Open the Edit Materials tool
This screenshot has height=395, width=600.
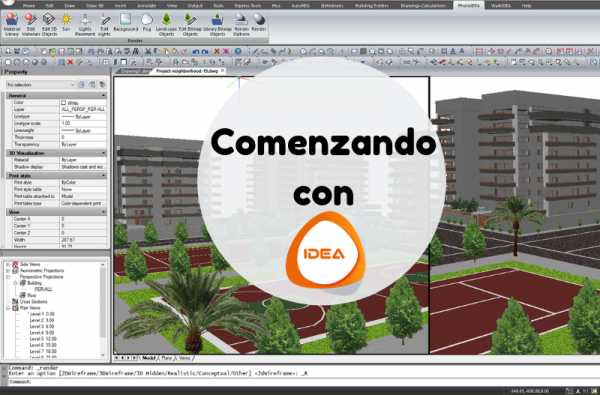click(x=31, y=24)
